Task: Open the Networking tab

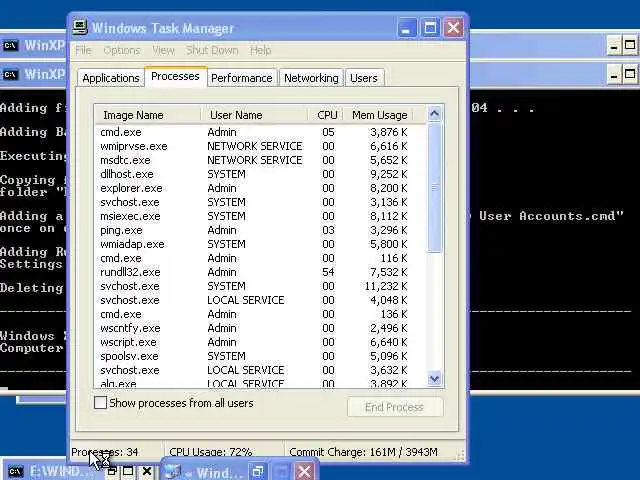Action: (311, 78)
